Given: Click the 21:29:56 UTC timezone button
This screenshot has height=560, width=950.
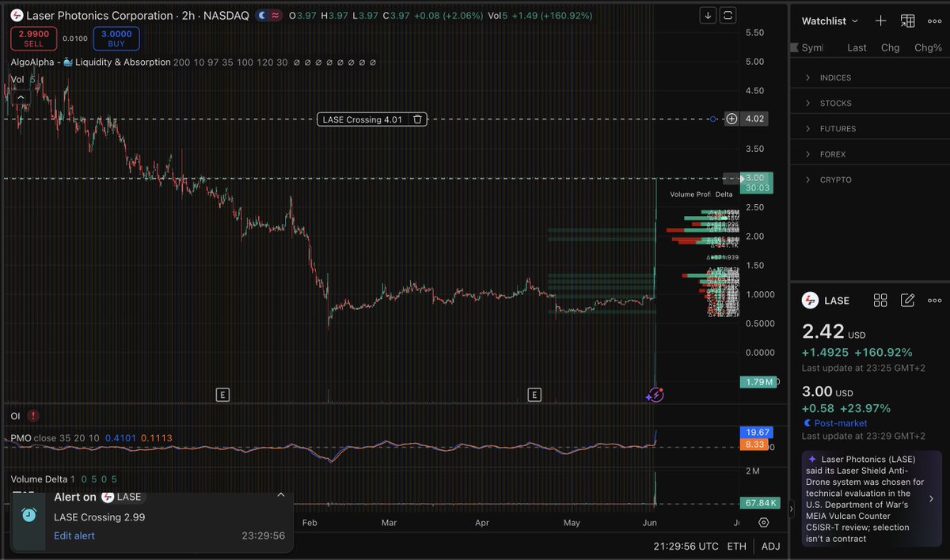Looking at the screenshot, I should click(x=686, y=547).
